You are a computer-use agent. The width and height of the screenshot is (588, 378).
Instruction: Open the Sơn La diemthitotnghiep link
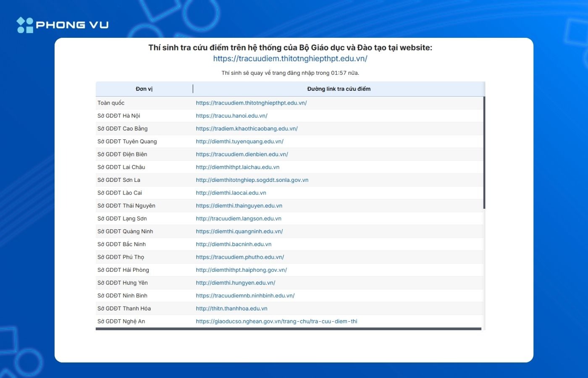coord(252,180)
